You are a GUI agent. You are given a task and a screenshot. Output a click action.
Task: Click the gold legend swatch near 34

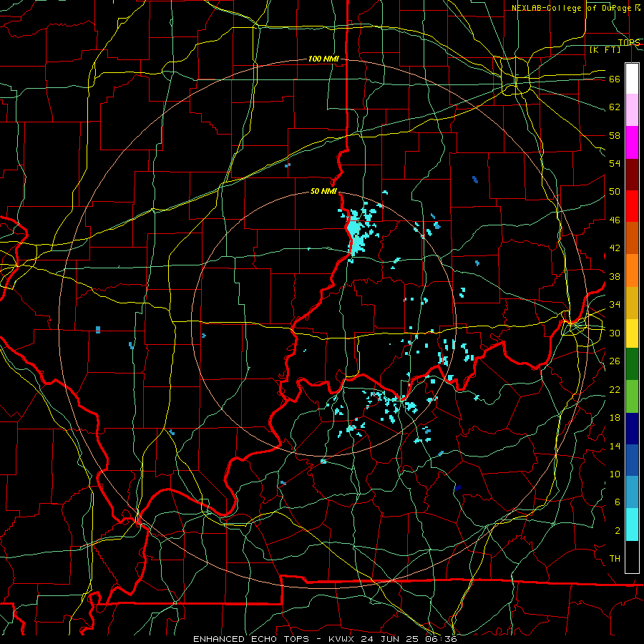click(x=632, y=303)
